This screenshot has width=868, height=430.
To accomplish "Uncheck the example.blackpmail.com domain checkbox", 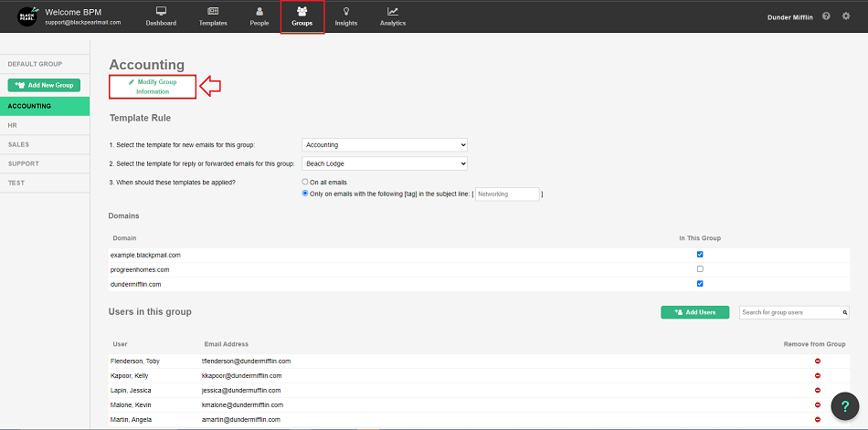I will click(700, 255).
